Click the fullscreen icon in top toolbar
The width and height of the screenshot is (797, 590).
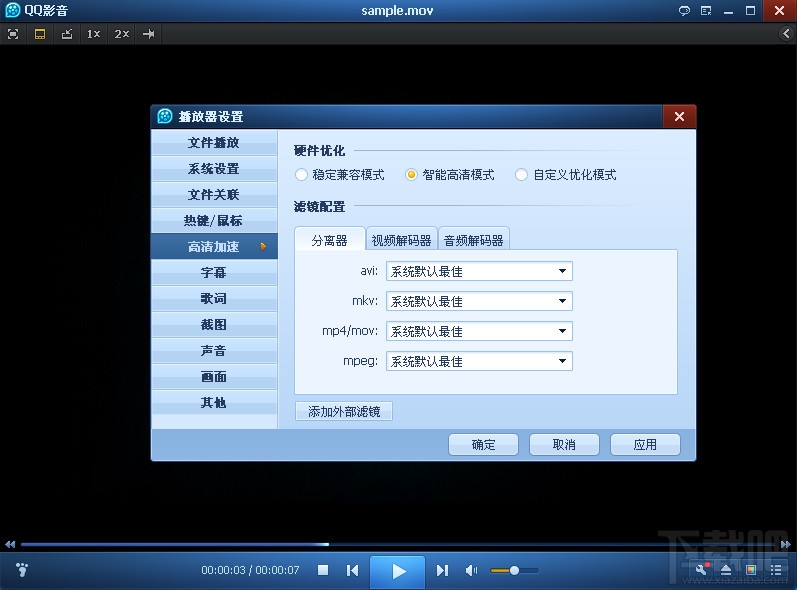[13, 34]
